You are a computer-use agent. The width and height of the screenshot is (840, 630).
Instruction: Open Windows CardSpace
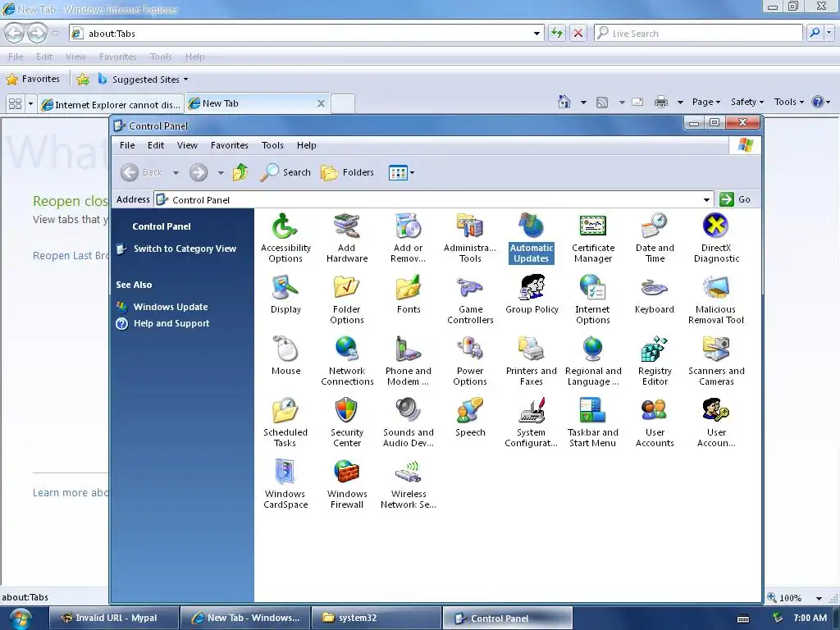[x=285, y=484]
